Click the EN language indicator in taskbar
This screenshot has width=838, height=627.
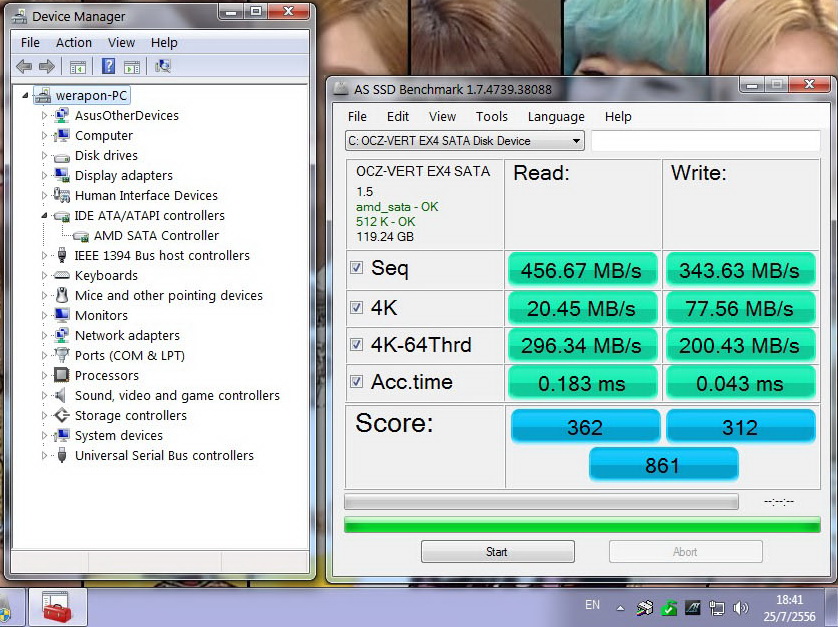click(592, 605)
